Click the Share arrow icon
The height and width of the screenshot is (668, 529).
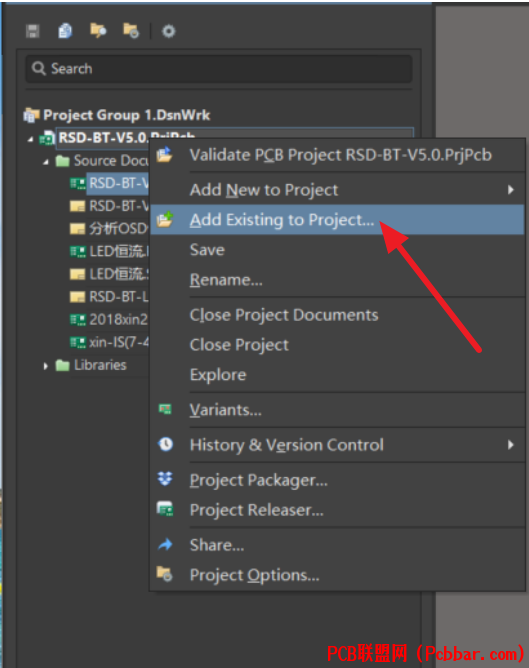(165, 544)
